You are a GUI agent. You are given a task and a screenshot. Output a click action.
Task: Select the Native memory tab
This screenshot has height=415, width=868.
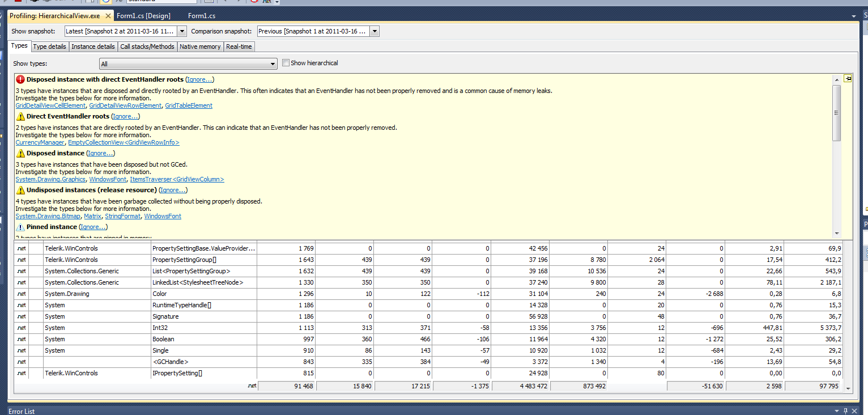[200, 46]
